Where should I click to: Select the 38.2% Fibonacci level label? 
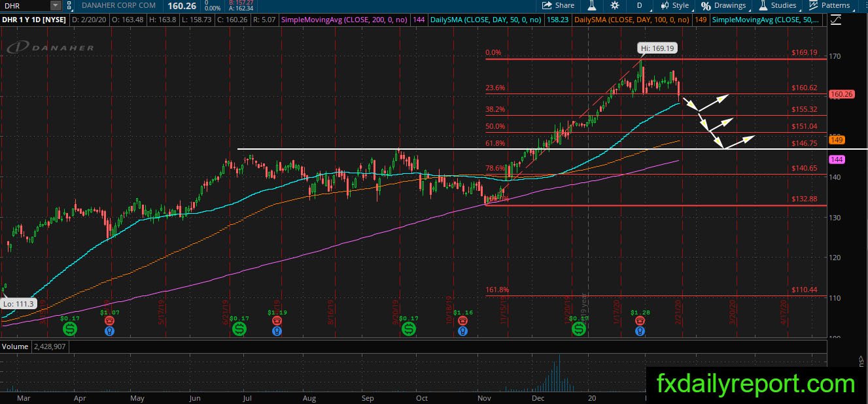(x=495, y=109)
